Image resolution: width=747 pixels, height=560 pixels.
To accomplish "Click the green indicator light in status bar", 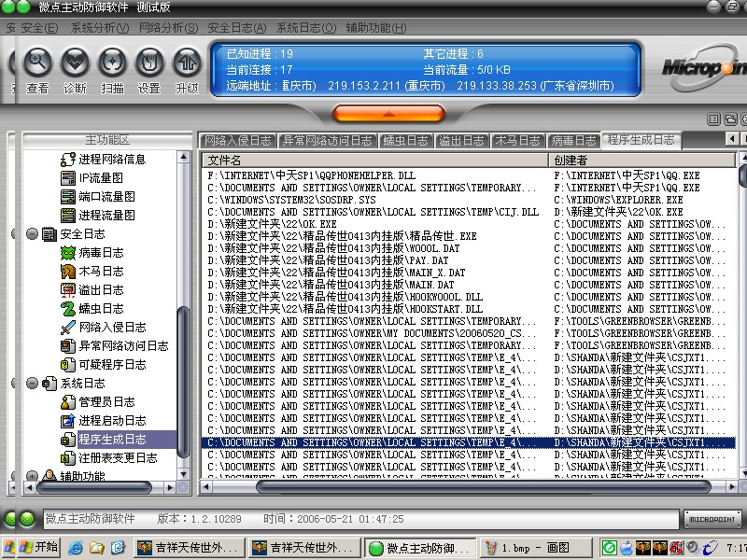I will 27,519.
